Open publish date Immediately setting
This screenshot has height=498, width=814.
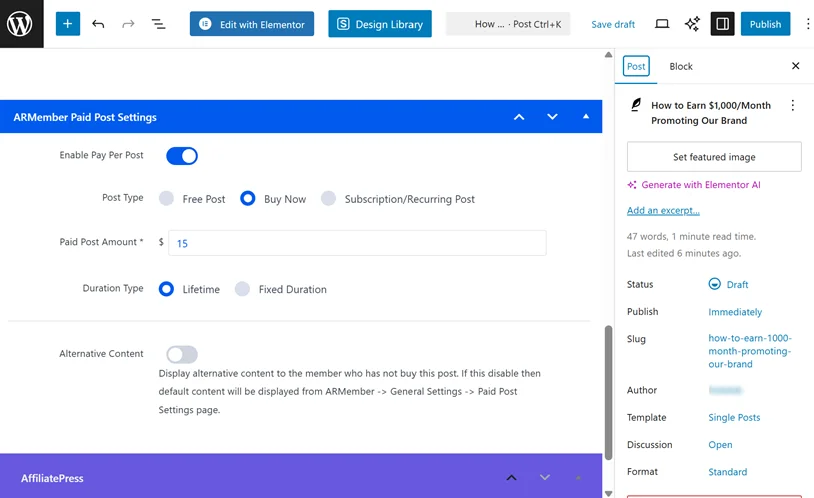735,312
